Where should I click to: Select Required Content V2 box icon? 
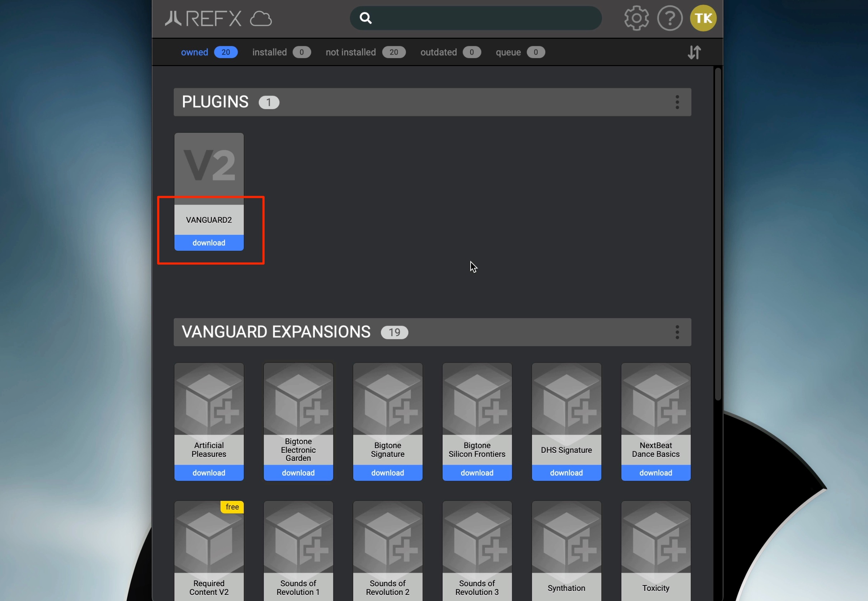[209, 537]
